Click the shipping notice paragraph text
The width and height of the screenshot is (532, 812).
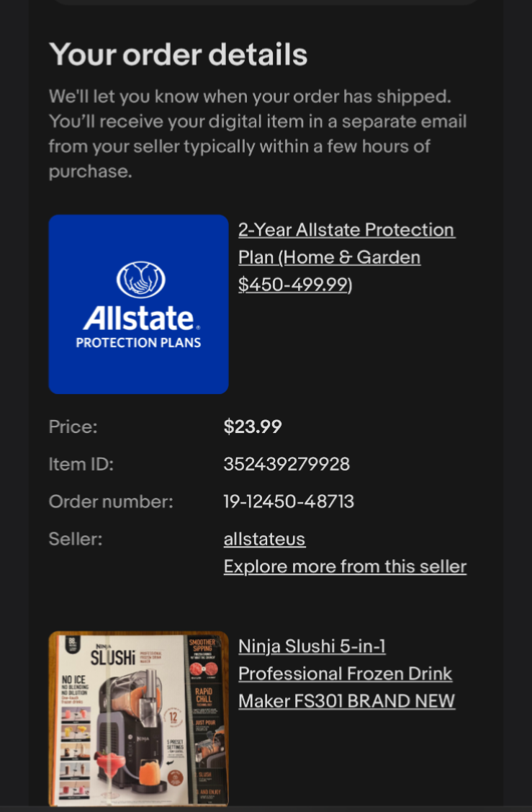(x=257, y=133)
